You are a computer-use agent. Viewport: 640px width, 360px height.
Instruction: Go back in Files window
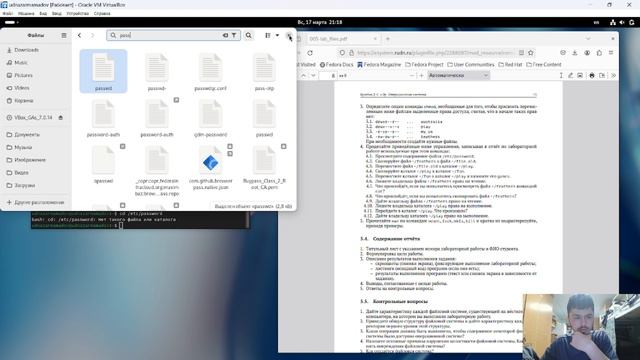pos(79,36)
